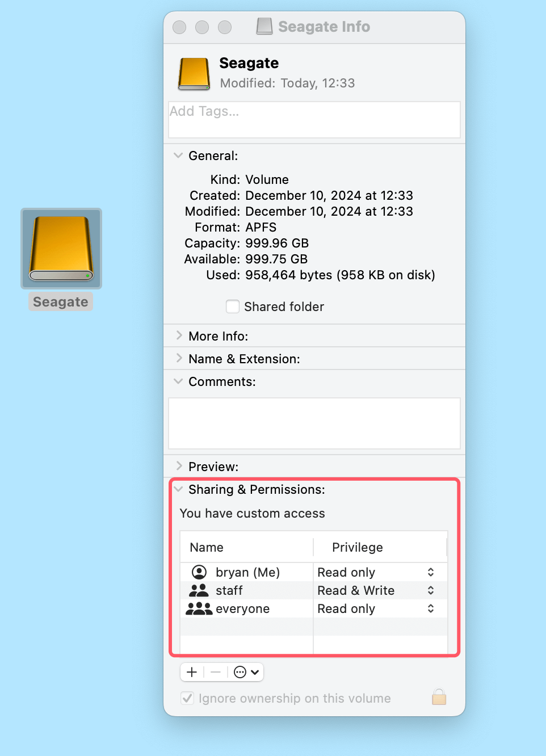This screenshot has height=756, width=546.
Task: Click the bryan (Me) user icon
Action: point(198,572)
